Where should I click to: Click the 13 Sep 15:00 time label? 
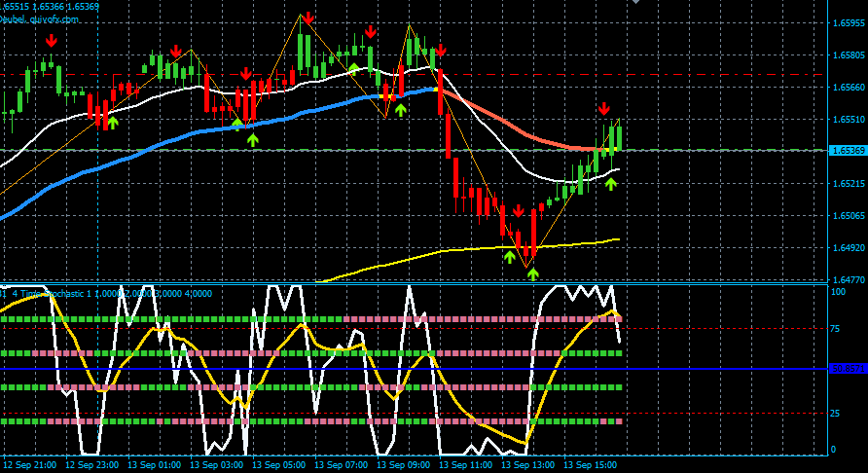pyautogui.click(x=590, y=464)
